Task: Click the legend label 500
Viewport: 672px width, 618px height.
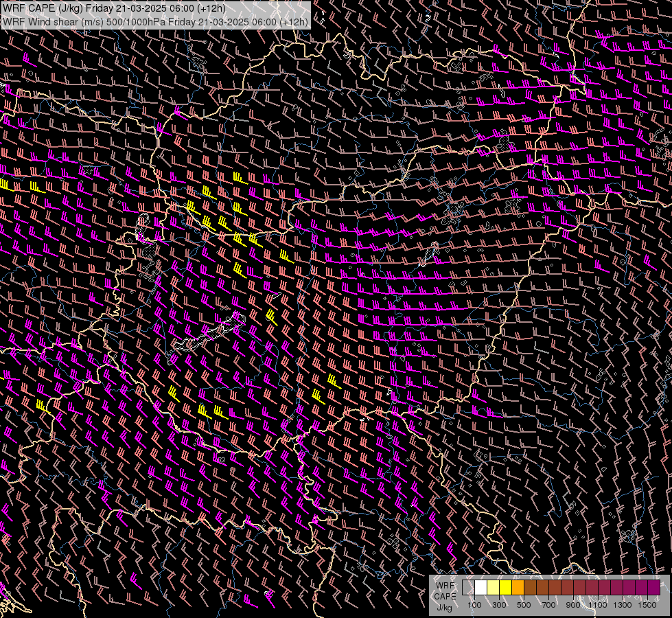Action: (524, 605)
